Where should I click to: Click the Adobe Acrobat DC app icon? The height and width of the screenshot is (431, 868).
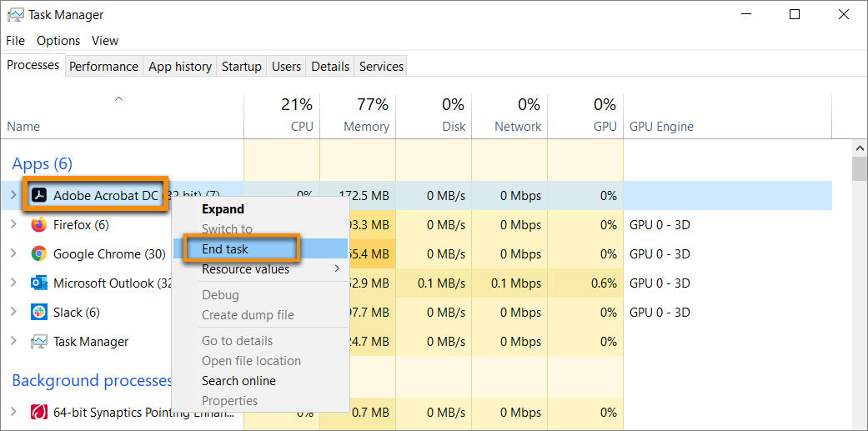38,196
